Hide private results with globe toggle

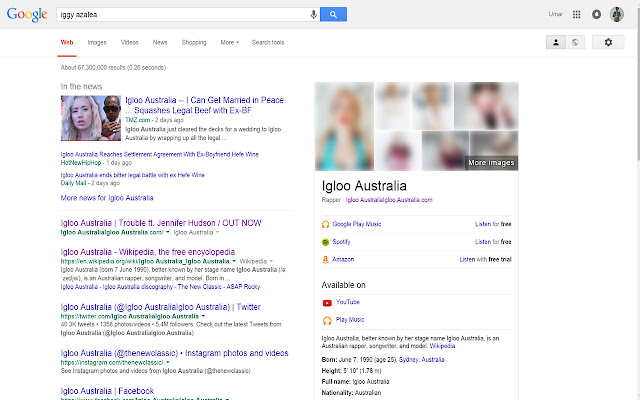pyautogui.click(x=575, y=42)
